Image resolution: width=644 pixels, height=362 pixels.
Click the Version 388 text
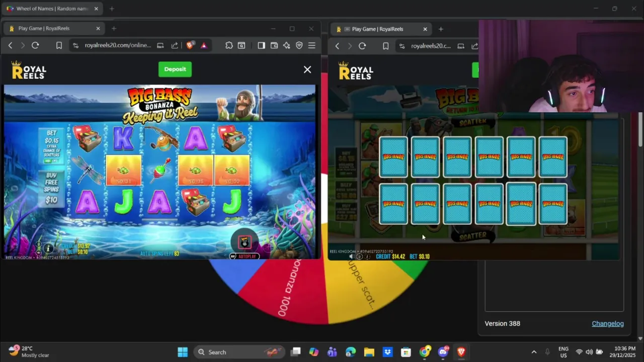[x=502, y=323]
